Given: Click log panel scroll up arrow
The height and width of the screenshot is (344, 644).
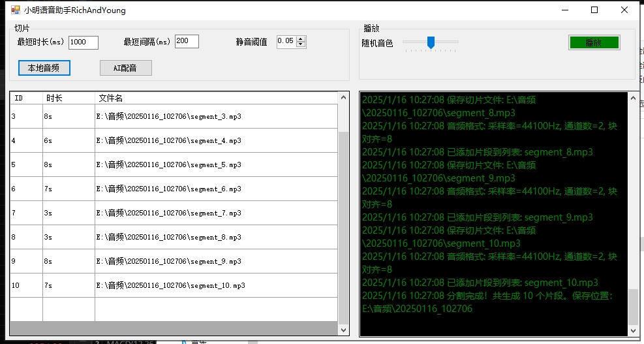Looking at the screenshot, I should (x=632, y=98).
